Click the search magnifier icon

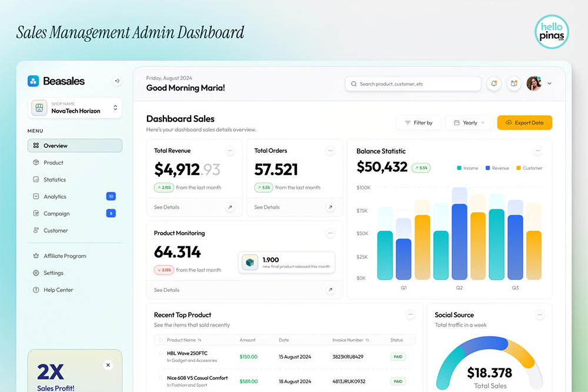(353, 84)
